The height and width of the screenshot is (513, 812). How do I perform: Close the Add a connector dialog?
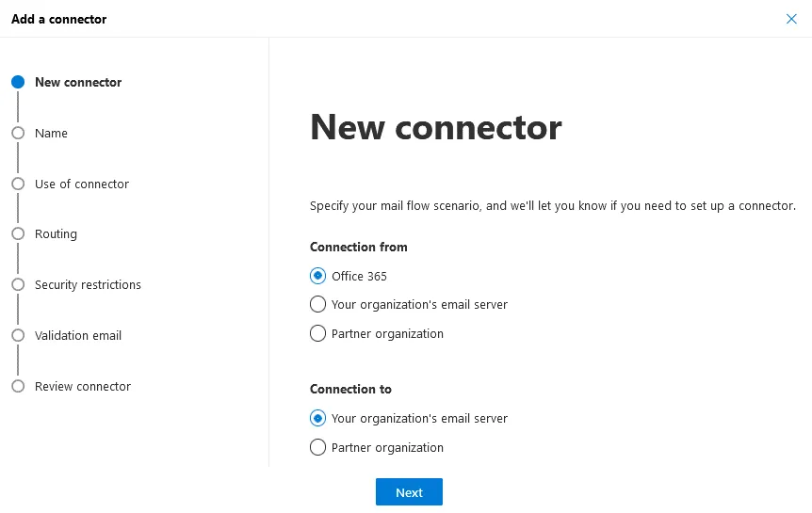pyautogui.click(x=791, y=19)
